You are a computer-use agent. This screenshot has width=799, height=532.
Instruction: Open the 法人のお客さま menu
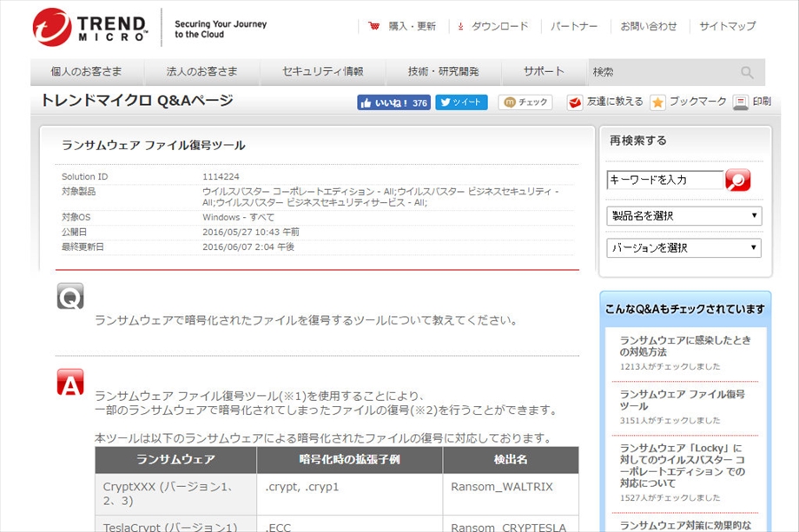tap(202, 72)
